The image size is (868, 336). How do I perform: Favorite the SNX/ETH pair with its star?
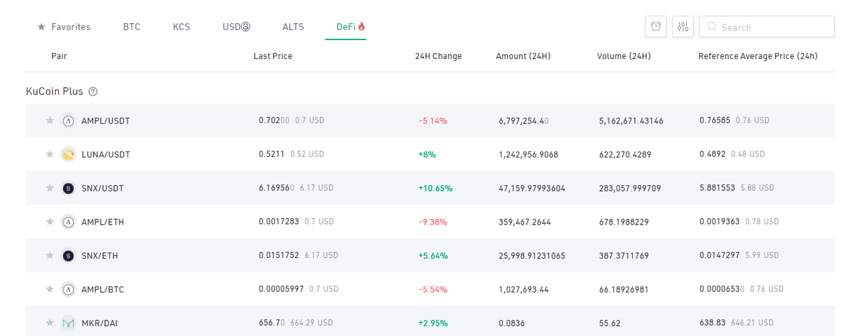click(50, 255)
